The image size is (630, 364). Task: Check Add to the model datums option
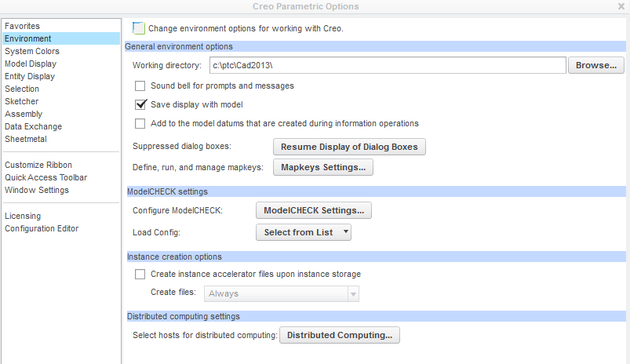coord(140,123)
